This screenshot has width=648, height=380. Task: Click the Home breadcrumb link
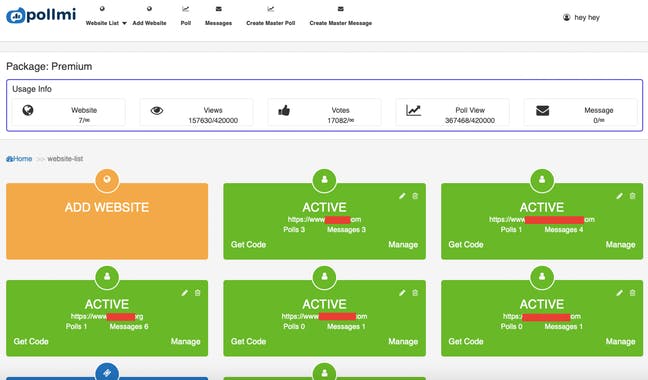(x=19, y=159)
